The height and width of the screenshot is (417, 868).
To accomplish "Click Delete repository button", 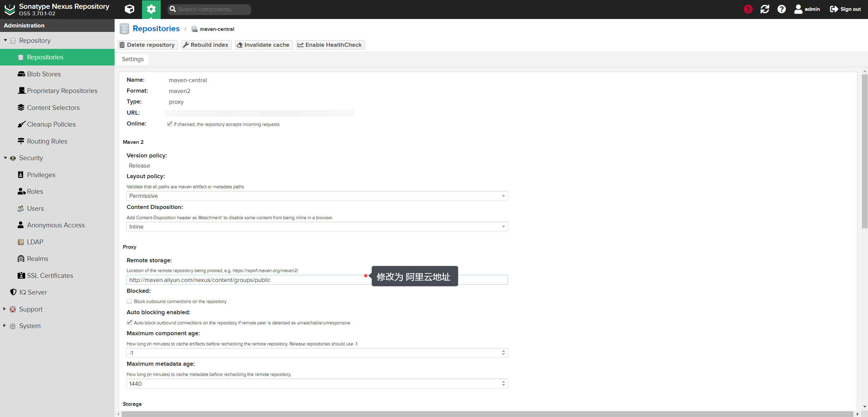I will click(x=147, y=45).
